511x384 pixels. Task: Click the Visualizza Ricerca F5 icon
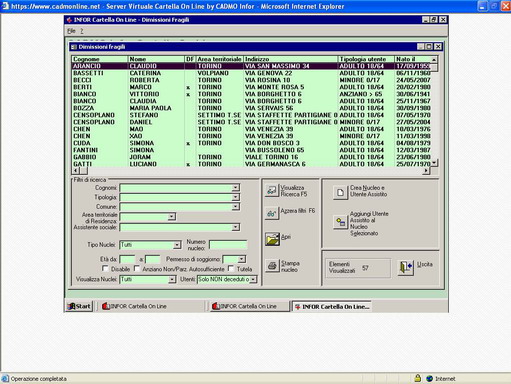point(272,190)
